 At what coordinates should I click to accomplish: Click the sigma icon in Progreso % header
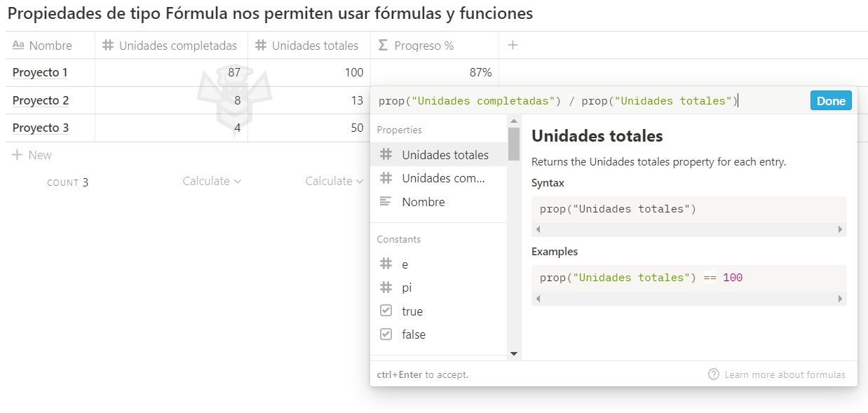click(x=383, y=46)
